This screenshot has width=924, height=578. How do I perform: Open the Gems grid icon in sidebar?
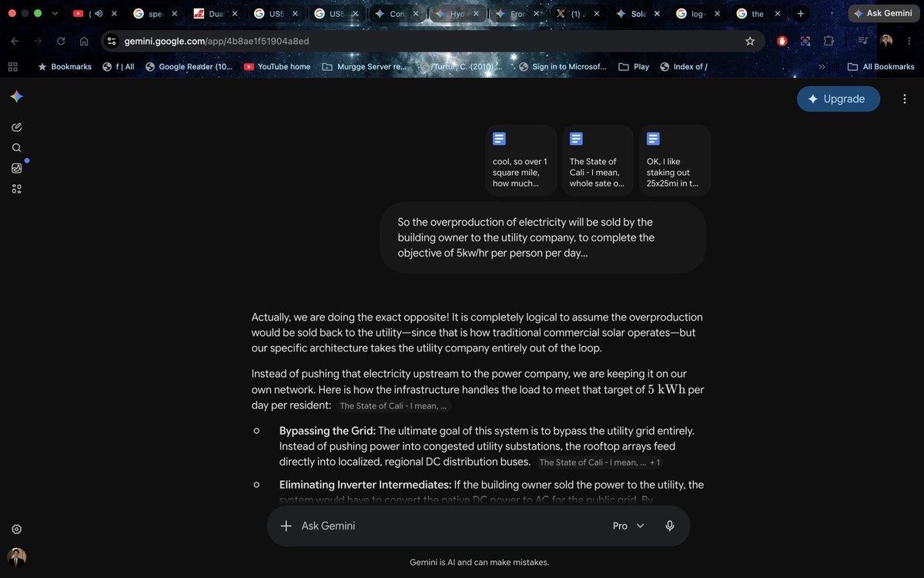(x=17, y=189)
